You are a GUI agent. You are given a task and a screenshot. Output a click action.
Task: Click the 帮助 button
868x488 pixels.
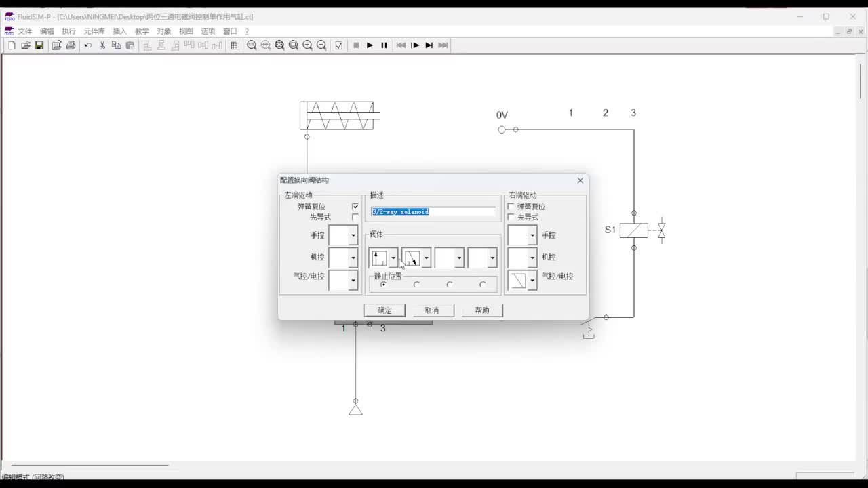click(482, 310)
